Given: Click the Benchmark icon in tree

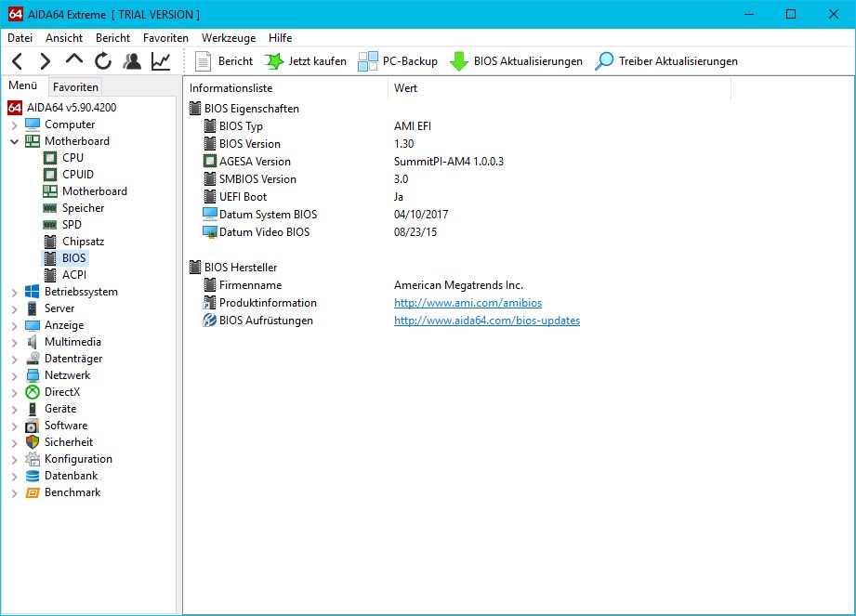Looking at the screenshot, I should pyautogui.click(x=33, y=492).
